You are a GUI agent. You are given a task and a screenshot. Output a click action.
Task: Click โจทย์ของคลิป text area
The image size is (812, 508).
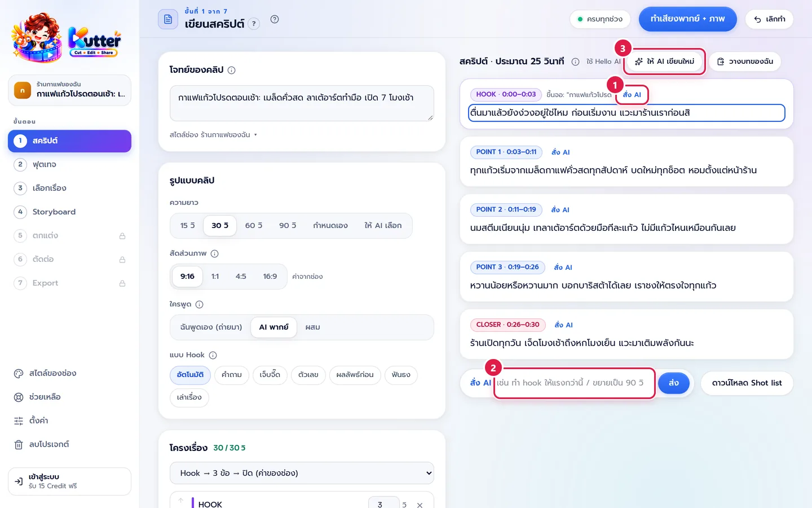[x=302, y=103]
